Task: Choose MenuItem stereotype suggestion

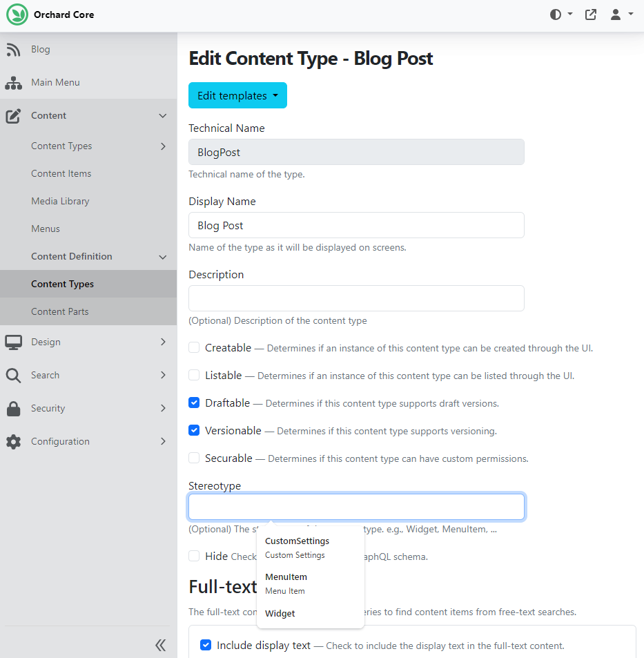Action: (x=311, y=583)
